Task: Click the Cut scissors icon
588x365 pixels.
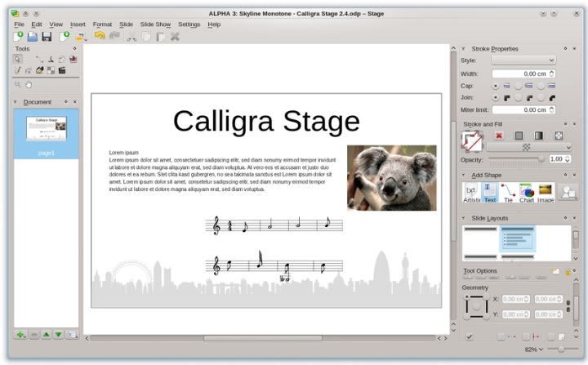Action: (131, 37)
